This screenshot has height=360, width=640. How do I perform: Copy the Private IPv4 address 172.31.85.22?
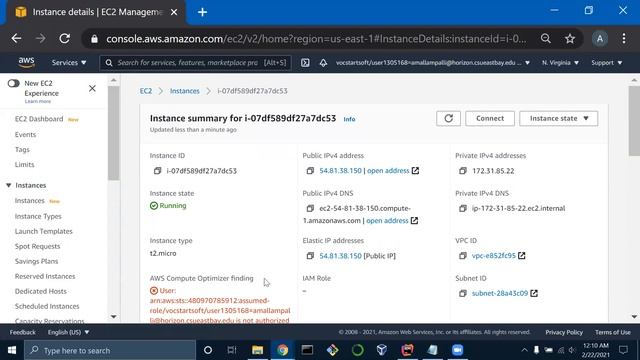point(462,171)
